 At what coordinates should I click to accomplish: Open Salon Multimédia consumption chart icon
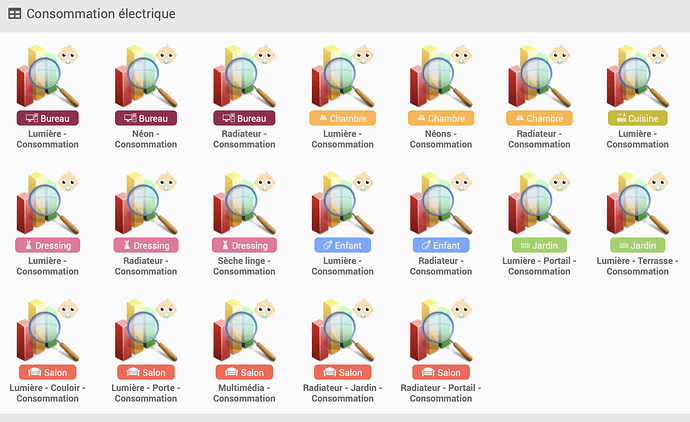244,330
